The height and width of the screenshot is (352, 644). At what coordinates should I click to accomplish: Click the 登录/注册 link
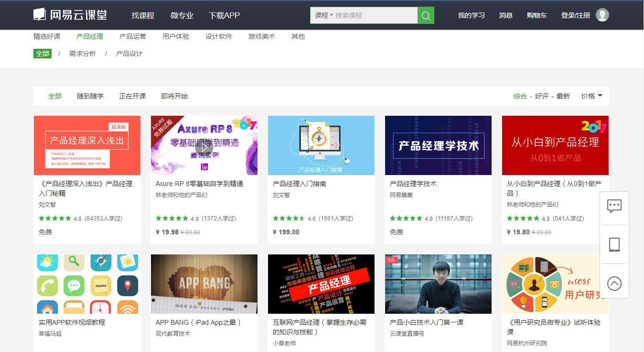pos(576,15)
